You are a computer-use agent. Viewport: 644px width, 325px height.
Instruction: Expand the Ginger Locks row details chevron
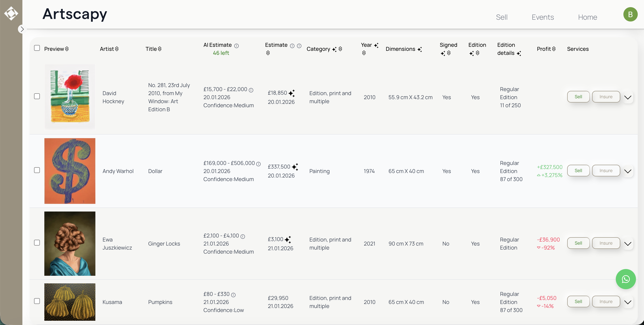[x=627, y=244]
